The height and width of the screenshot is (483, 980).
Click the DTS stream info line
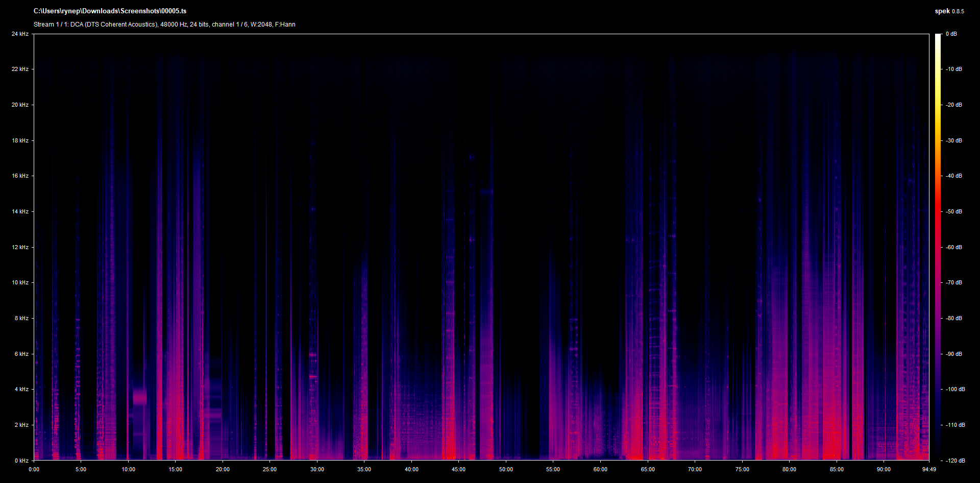(x=164, y=25)
